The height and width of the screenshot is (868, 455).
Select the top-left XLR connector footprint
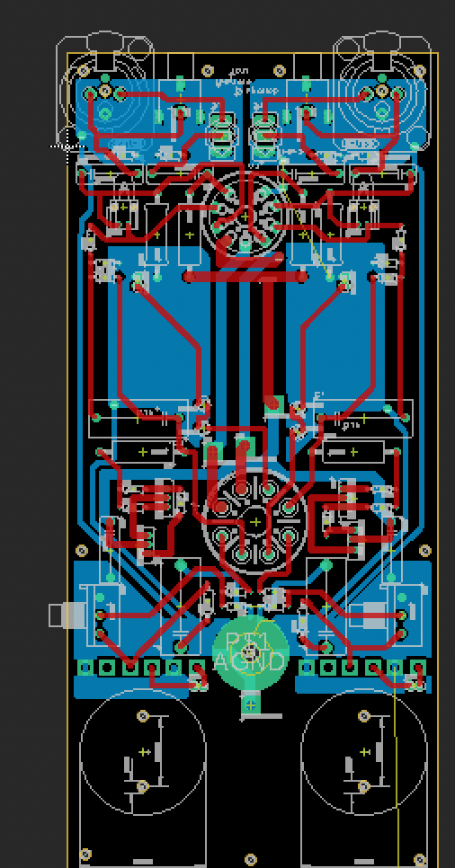(x=104, y=92)
